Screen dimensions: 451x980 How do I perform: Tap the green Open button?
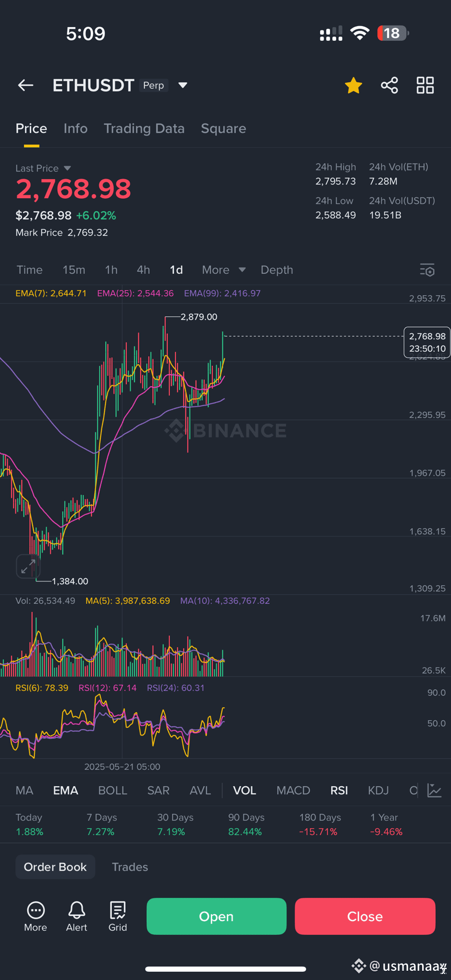(x=216, y=916)
